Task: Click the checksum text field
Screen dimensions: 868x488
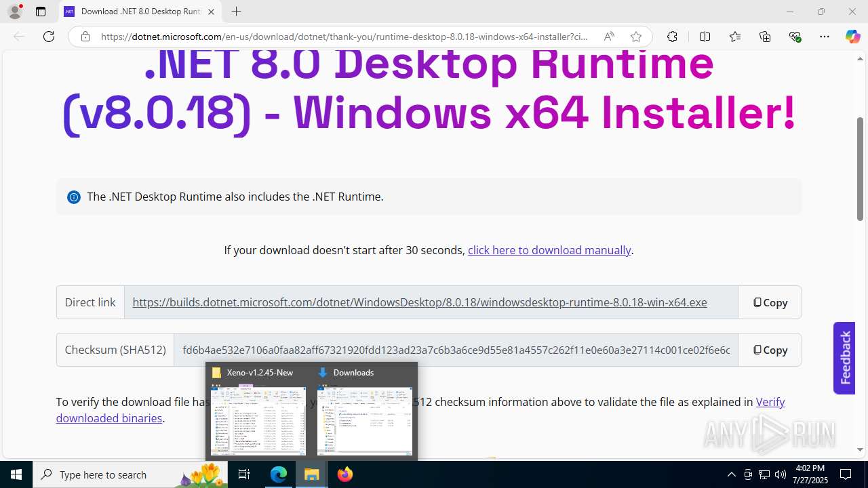Action: (x=456, y=350)
